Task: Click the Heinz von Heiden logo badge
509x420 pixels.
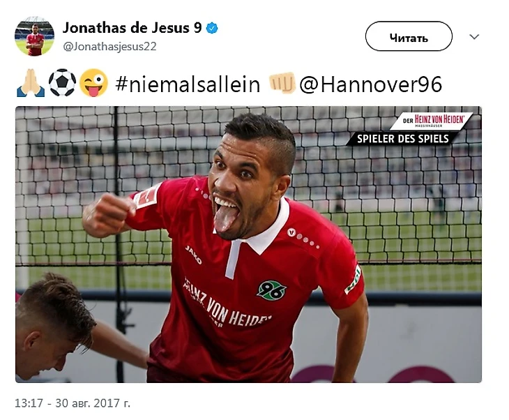Action: (x=432, y=120)
